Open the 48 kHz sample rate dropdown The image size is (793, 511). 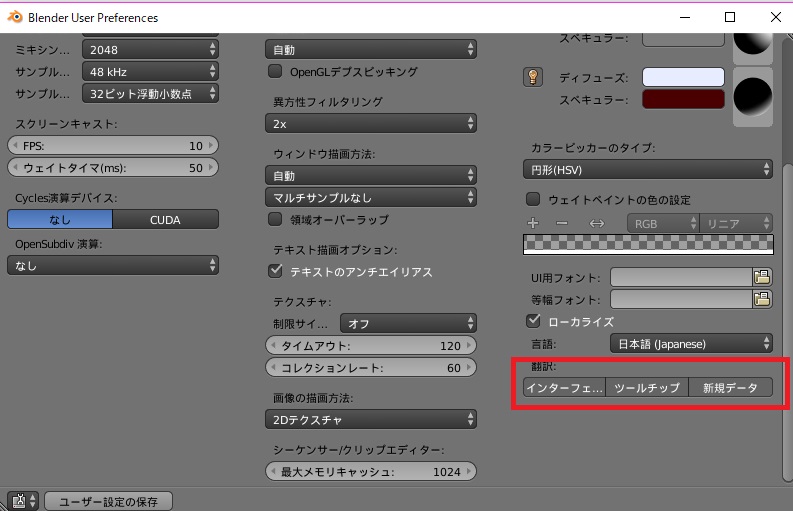coord(150,72)
